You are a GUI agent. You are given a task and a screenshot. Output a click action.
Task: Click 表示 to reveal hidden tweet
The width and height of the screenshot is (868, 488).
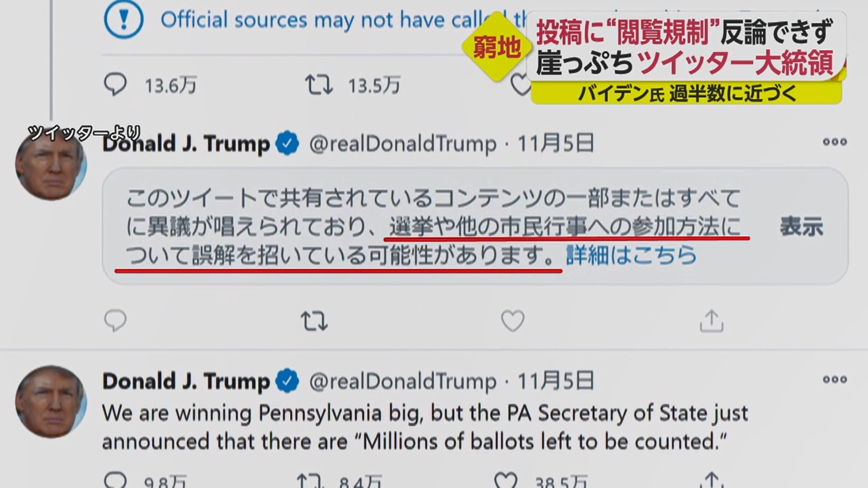point(802,227)
